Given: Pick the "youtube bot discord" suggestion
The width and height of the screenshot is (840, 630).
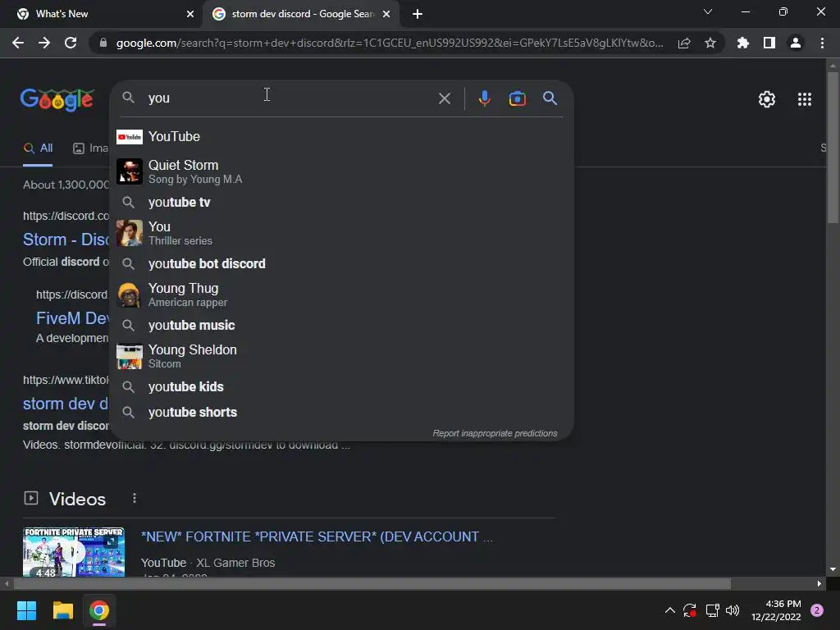Looking at the screenshot, I should (x=341, y=263).
